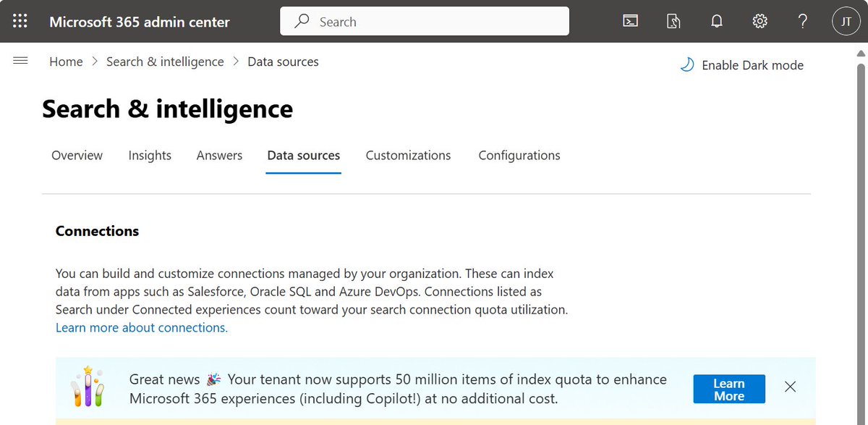
Task: Click the document feedback icon in header
Action: tap(673, 21)
